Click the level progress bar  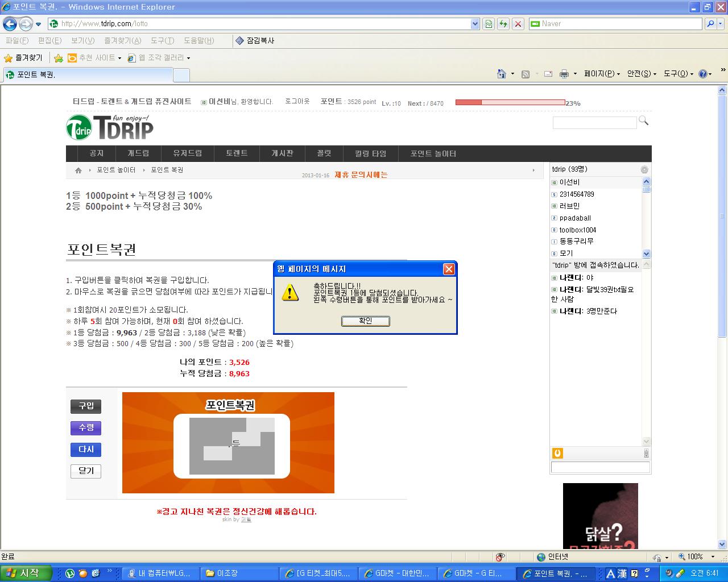click(x=510, y=102)
